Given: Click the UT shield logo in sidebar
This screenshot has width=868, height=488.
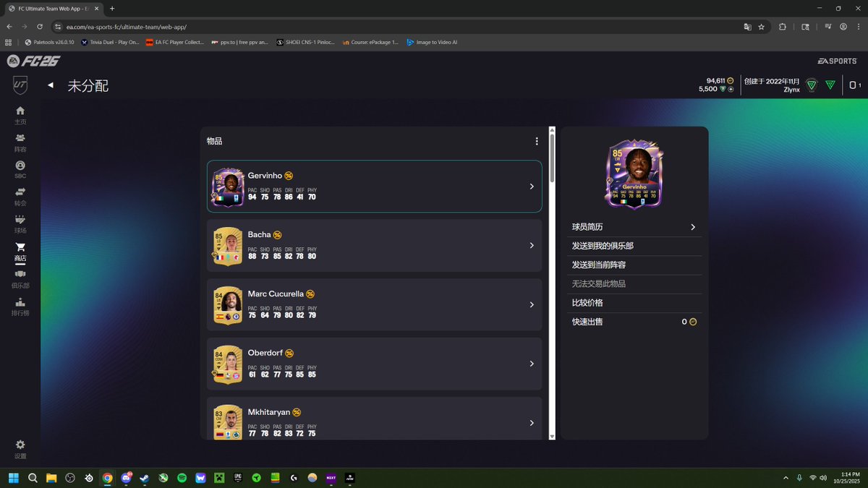Looking at the screenshot, I should point(20,85).
